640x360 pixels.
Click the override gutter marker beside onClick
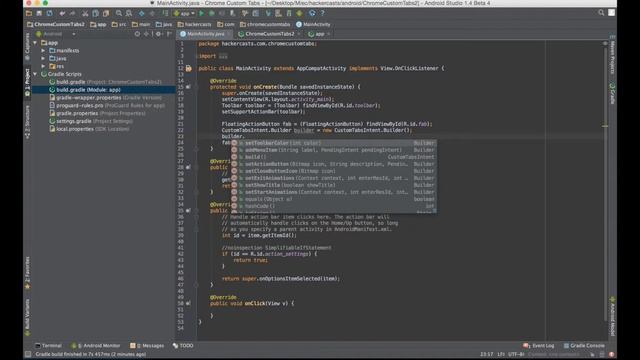188,303
